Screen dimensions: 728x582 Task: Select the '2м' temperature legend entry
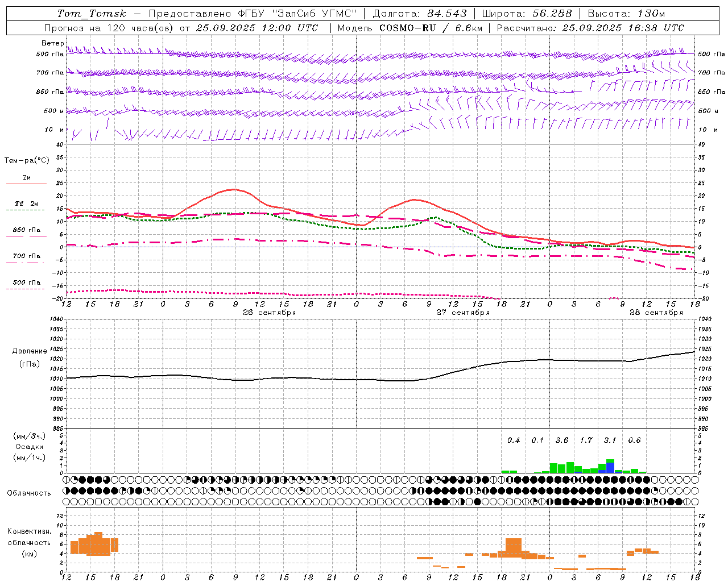[x=27, y=178]
